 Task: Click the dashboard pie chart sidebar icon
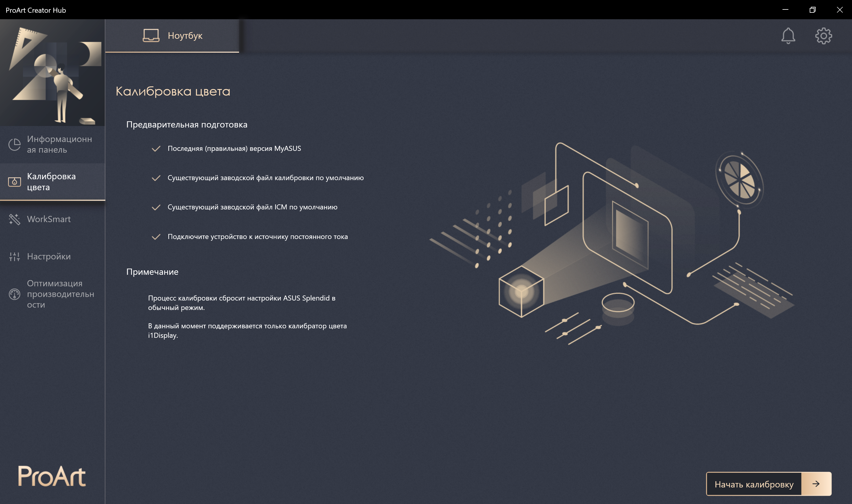14,144
